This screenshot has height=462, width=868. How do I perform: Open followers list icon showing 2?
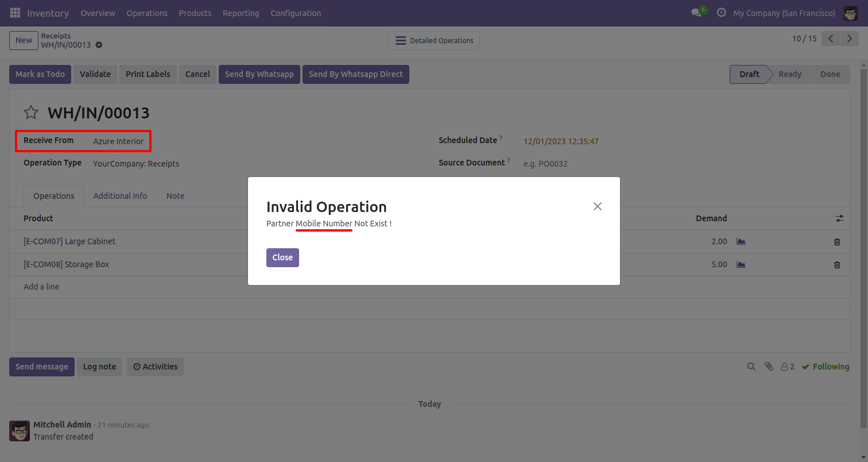(x=788, y=367)
